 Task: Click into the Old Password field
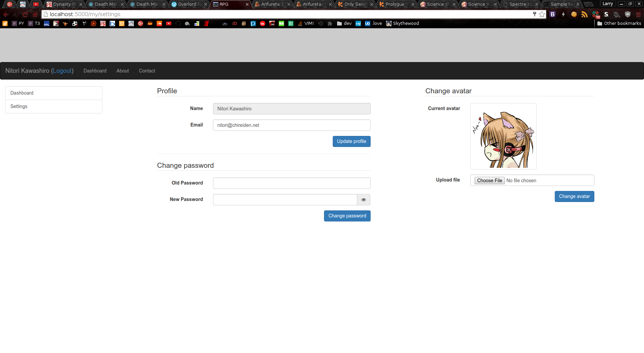[291, 183]
